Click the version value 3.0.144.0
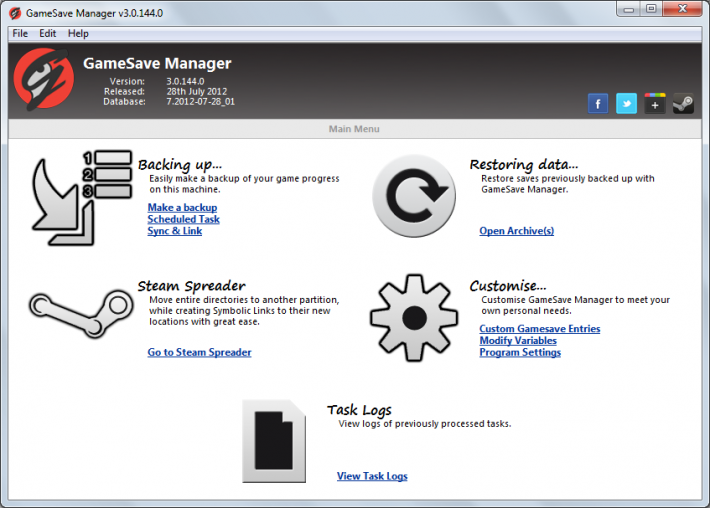The width and height of the screenshot is (710, 508). [x=185, y=81]
